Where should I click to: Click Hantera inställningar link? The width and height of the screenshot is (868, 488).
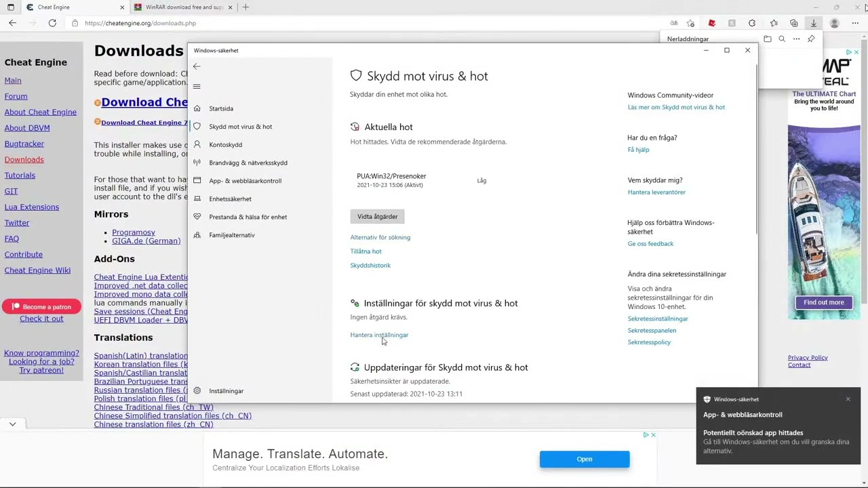pos(379,335)
